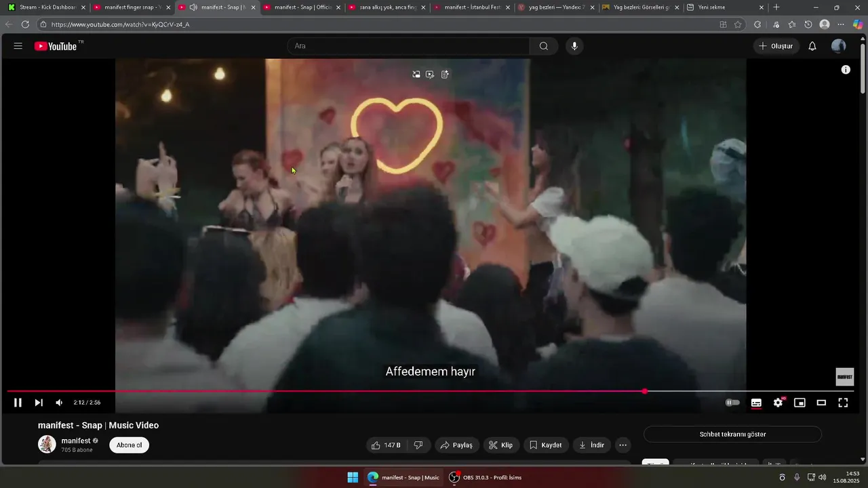Start voice search with microphone icon
Screen dimensions: 868x488
(x=574, y=46)
